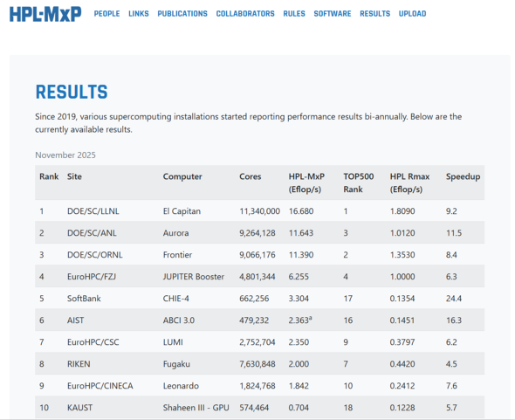Viewport: 515px width, 420px height.
Task: Open the People page
Action: [106, 14]
